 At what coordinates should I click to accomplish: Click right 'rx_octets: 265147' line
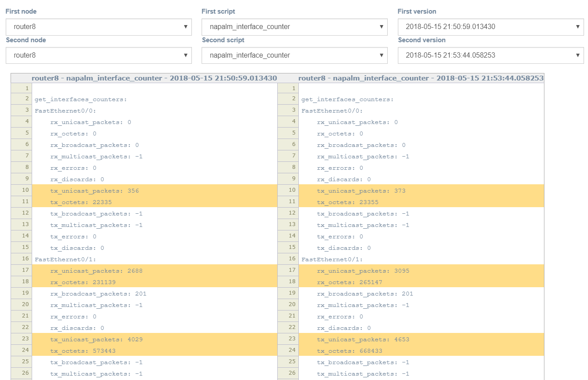pos(421,282)
